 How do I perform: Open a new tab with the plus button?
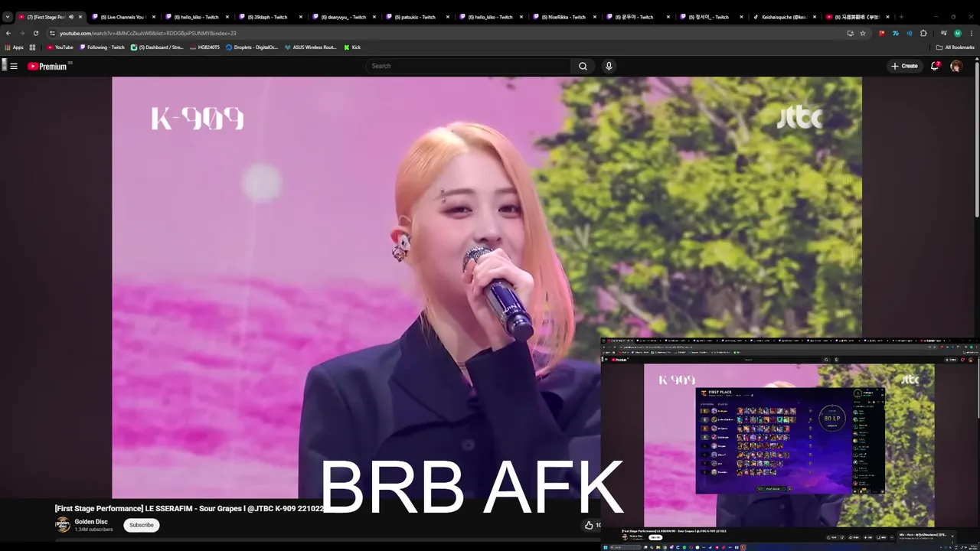coord(901,17)
